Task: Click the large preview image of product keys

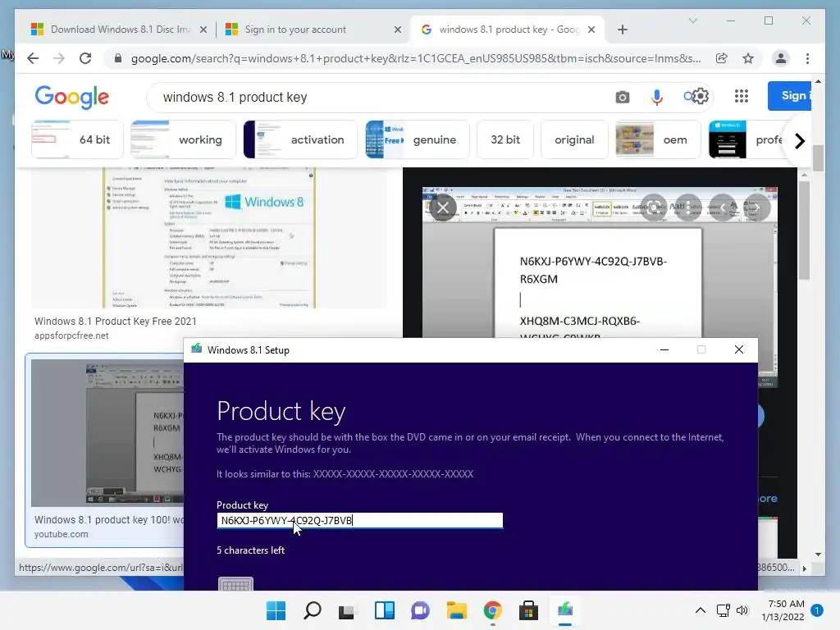Action: (599, 262)
